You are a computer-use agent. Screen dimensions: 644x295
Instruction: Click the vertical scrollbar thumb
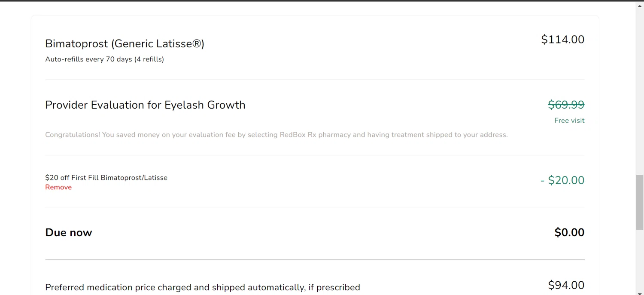point(640,202)
